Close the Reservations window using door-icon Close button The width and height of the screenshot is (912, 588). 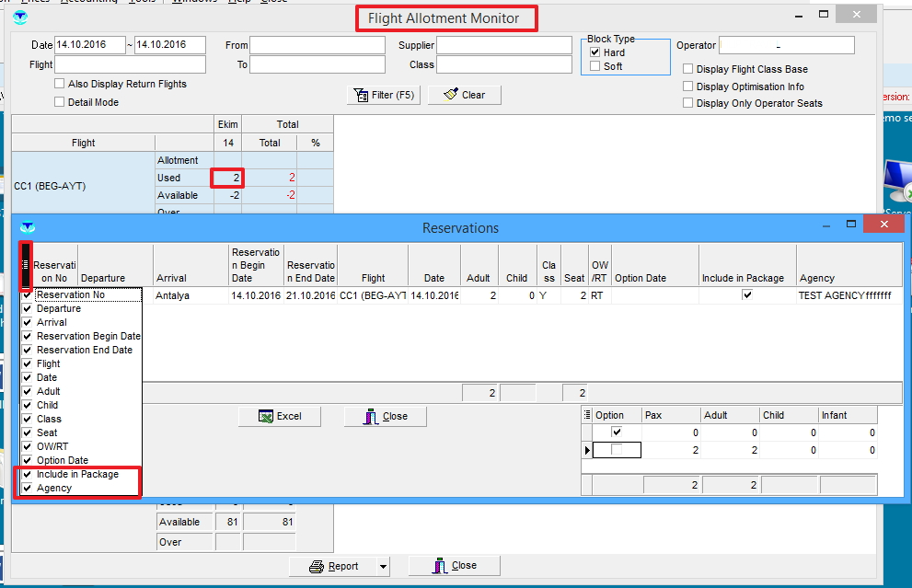pyautogui.click(x=386, y=416)
